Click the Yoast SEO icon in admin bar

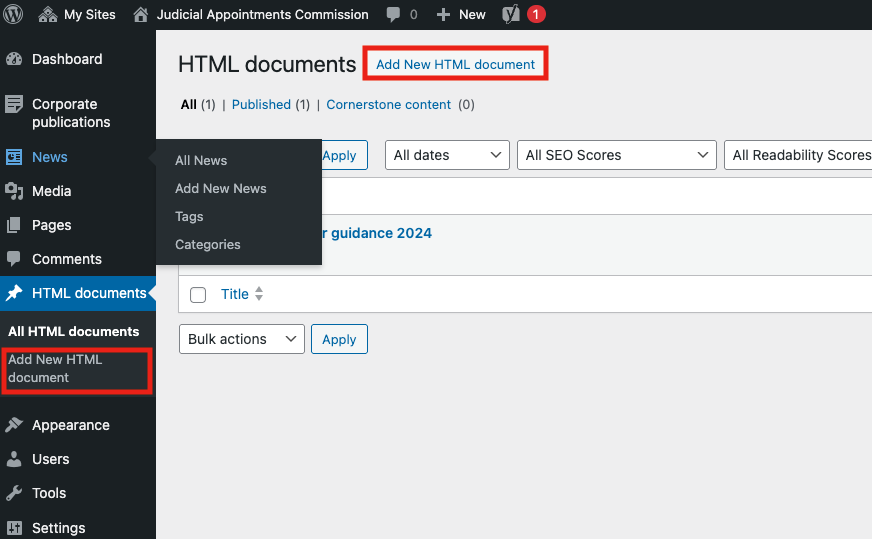tap(510, 14)
